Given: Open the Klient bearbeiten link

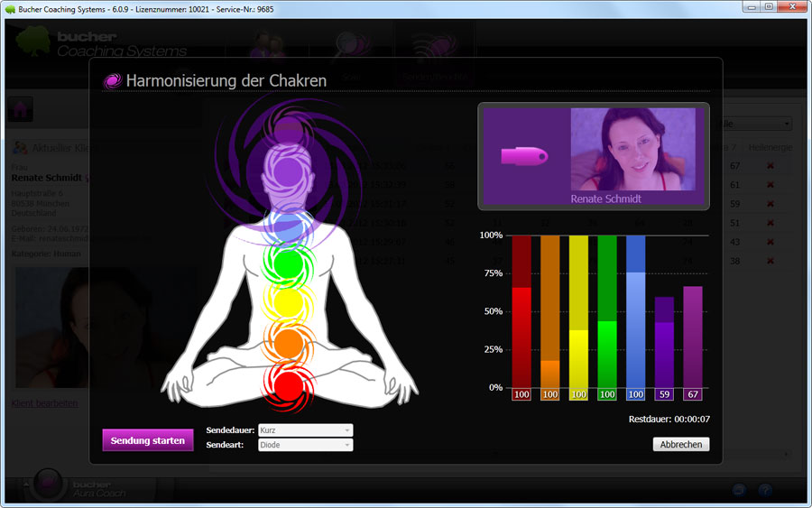Looking at the screenshot, I should coord(44,402).
